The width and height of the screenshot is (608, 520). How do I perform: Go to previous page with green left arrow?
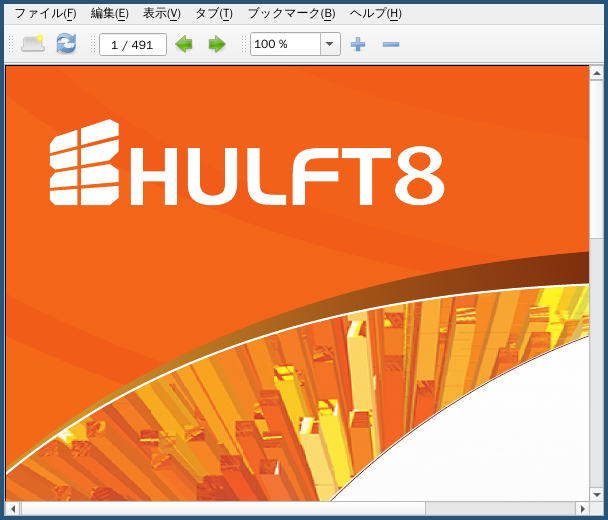tap(184, 44)
